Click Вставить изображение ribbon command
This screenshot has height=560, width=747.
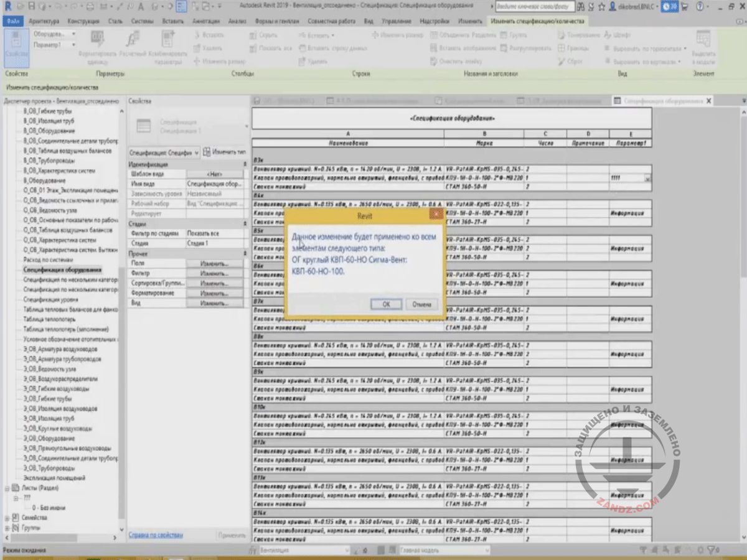(x=463, y=48)
